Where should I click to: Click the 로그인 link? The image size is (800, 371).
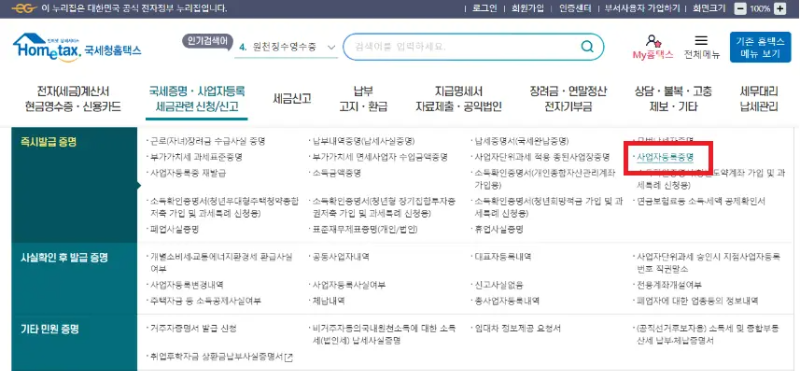point(484,9)
